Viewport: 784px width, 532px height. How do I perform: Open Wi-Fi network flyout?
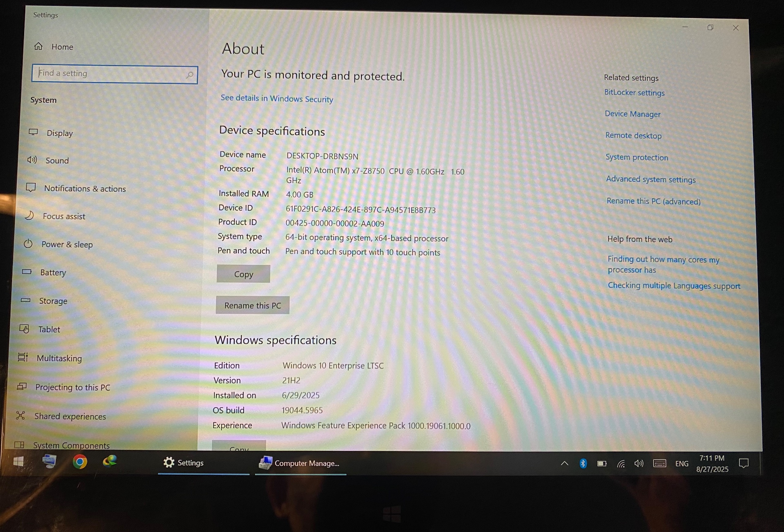(x=621, y=464)
